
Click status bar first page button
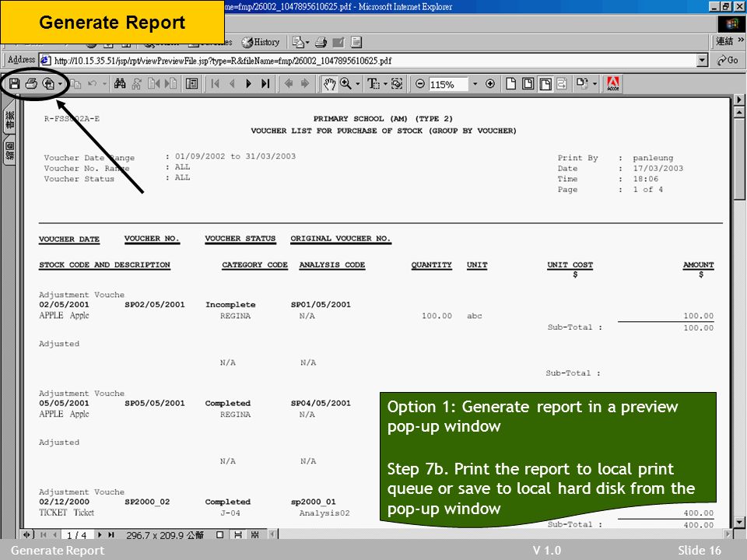pyautogui.click(x=44, y=535)
